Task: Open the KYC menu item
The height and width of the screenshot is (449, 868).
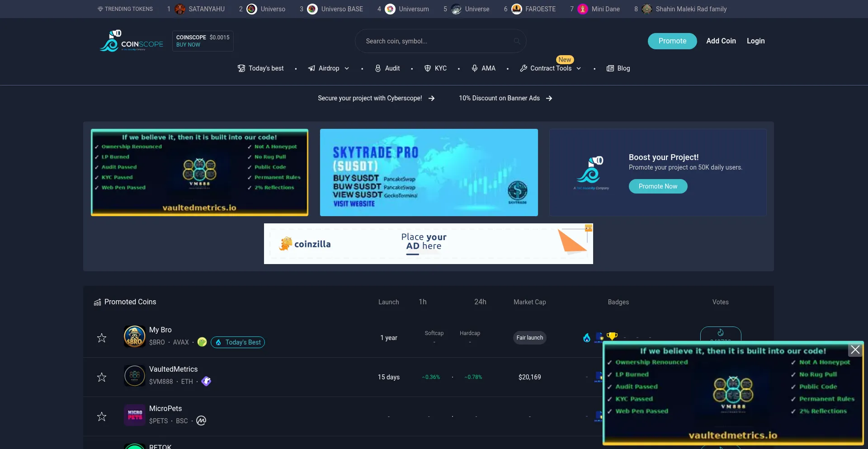Action: click(435, 68)
